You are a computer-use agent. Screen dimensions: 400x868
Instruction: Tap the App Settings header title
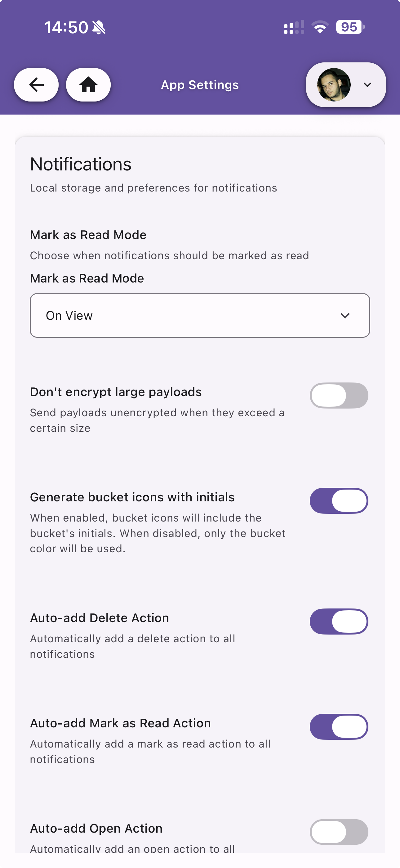point(200,85)
